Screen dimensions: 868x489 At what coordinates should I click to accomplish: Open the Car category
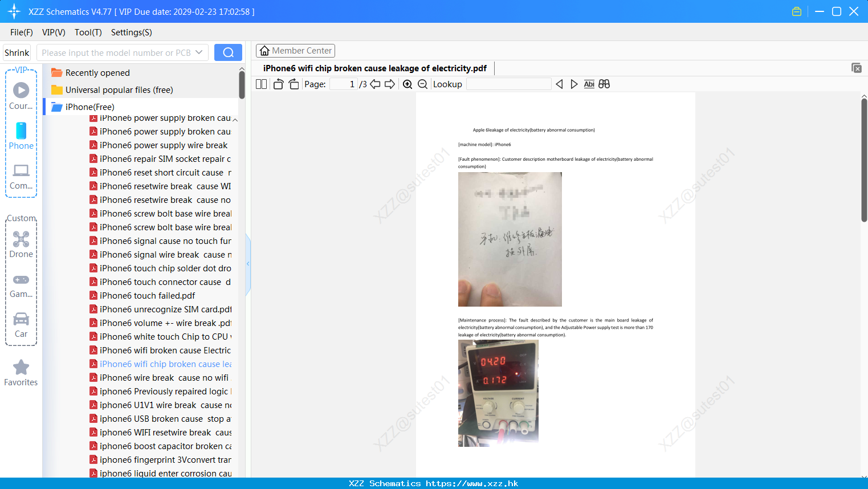point(21,324)
